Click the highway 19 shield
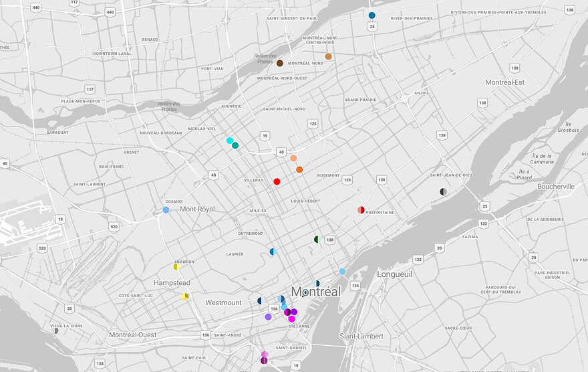Screen dimensions: 588x372 click(265, 136)
